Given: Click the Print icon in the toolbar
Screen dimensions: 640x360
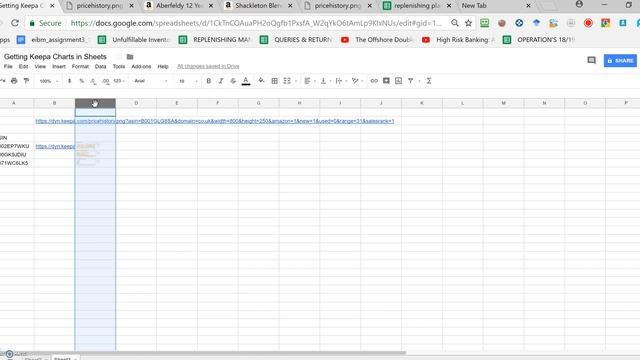Looking at the screenshot, I should (14, 81).
